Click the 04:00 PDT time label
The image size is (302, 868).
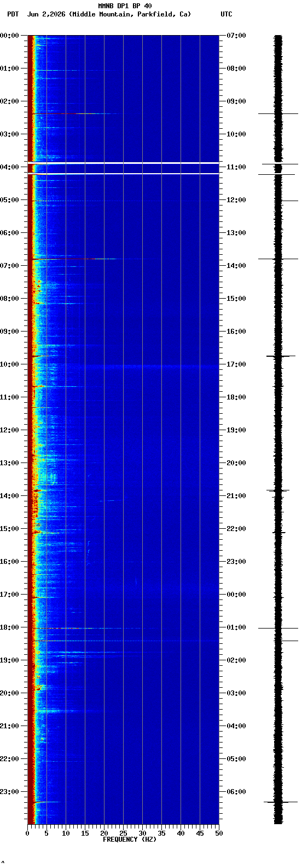[9, 167]
